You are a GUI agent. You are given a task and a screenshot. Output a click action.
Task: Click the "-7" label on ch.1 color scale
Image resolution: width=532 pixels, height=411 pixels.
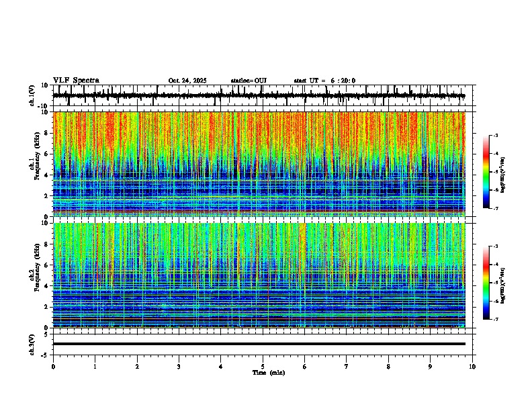coord(495,208)
